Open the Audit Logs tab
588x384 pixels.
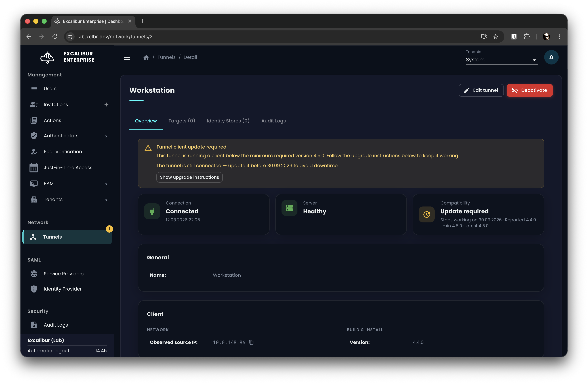coord(274,121)
